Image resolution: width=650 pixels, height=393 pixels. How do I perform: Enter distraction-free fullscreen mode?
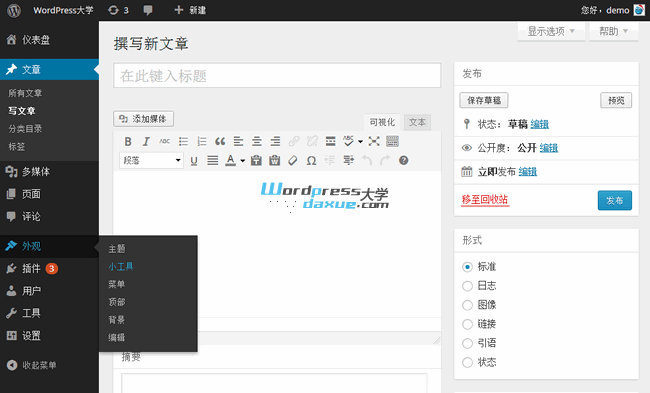tap(374, 141)
